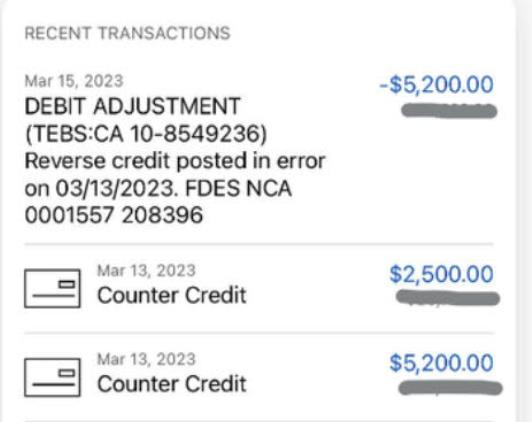Click the Mar 13 date above $2,500.00 credit
This screenshot has height=422, width=532.
(147, 271)
